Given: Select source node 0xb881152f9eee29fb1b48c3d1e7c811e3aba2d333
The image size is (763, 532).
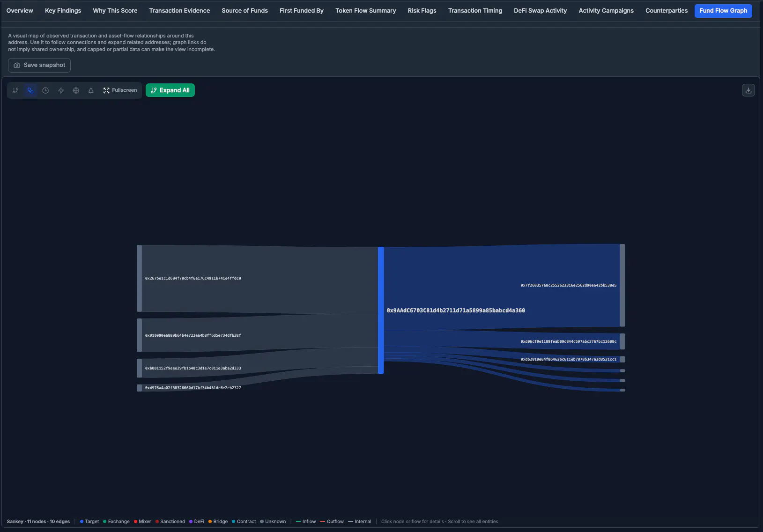Looking at the screenshot, I should (x=139, y=368).
